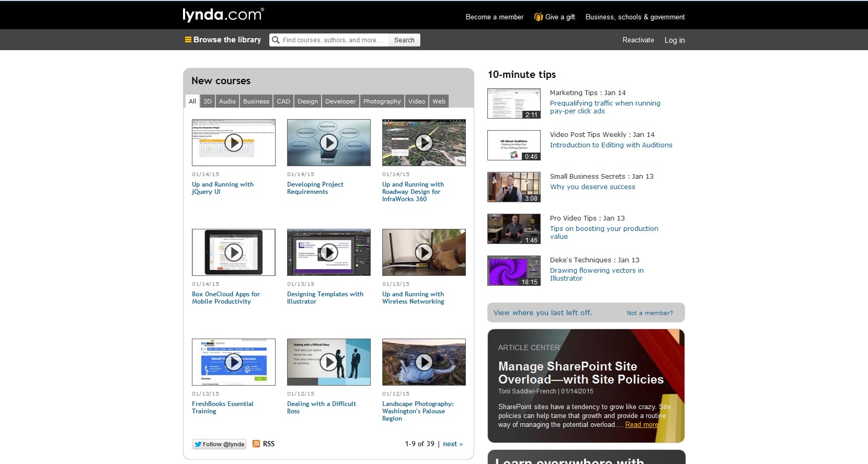Open the Marketing Tips 2:11 video thumbnail
Viewport: 868px width, 464px height.
click(514, 103)
